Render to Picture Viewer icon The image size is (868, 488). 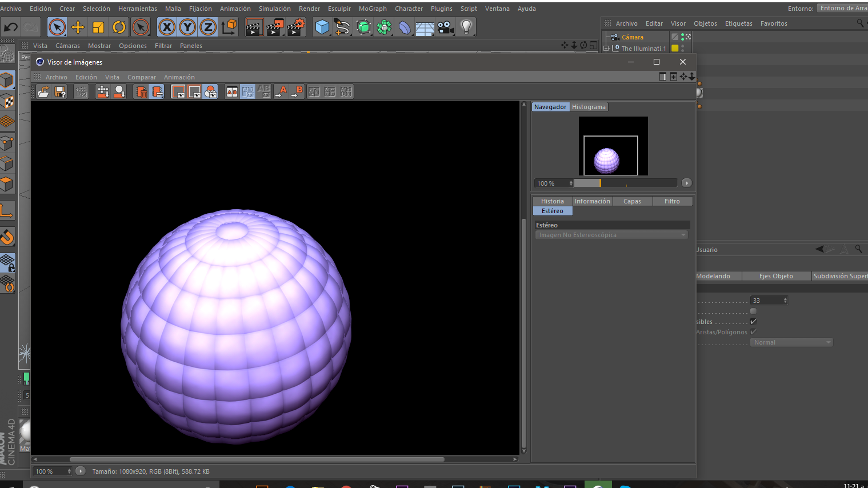pyautogui.click(x=275, y=27)
